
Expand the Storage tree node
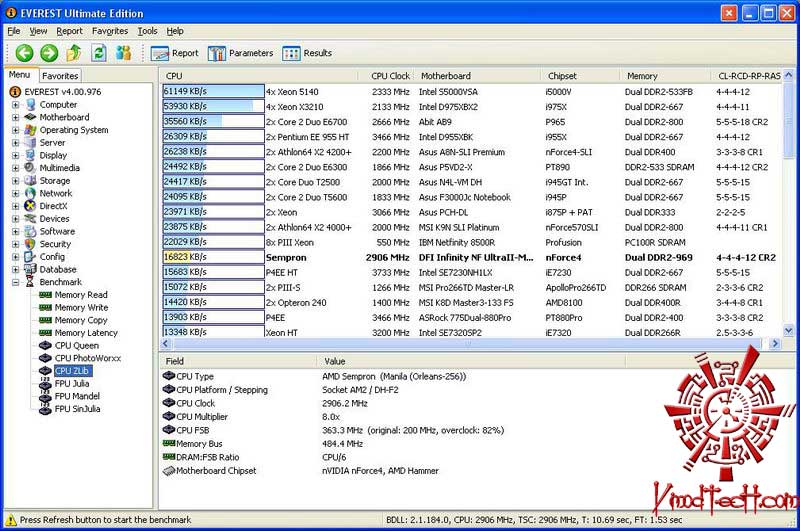pyautogui.click(x=15, y=181)
